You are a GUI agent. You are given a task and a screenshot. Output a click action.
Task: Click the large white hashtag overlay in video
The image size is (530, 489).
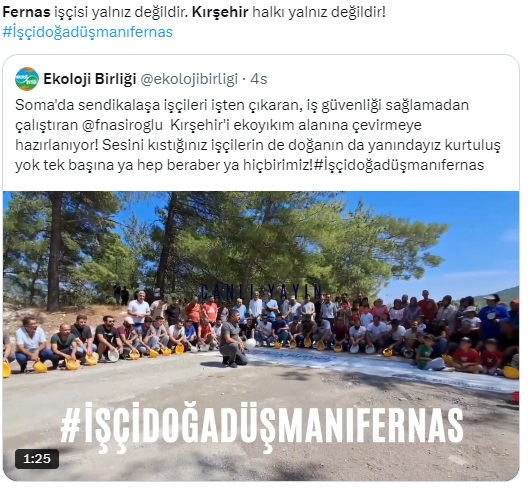(x=262, y=422)
